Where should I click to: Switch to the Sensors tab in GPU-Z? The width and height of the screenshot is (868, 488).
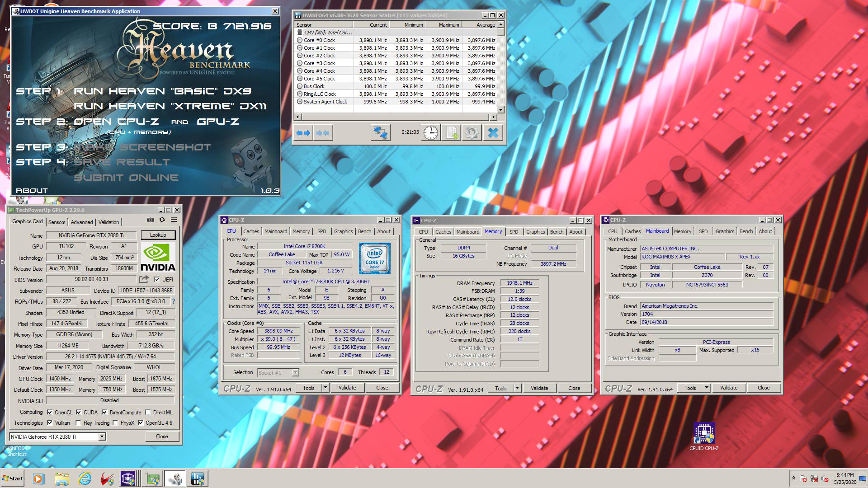tap(57, 222)
